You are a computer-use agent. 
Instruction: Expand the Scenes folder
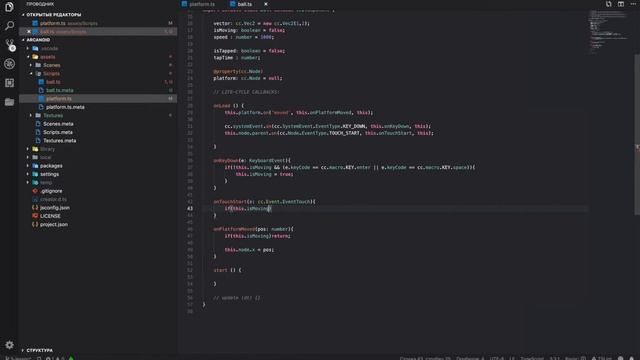point(51,65)
